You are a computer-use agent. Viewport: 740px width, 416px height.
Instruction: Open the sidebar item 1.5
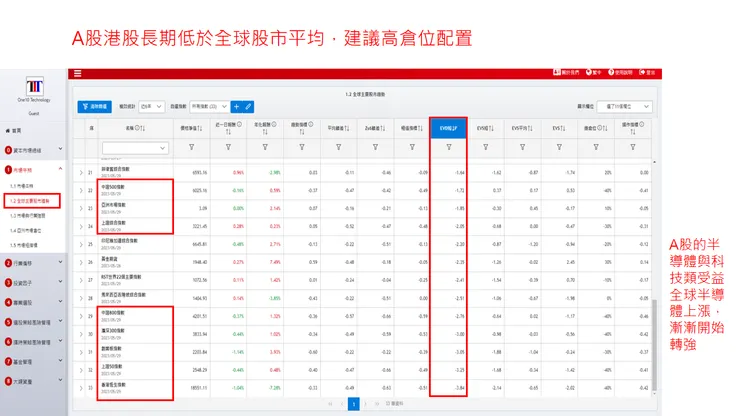(x=24, y=246)
